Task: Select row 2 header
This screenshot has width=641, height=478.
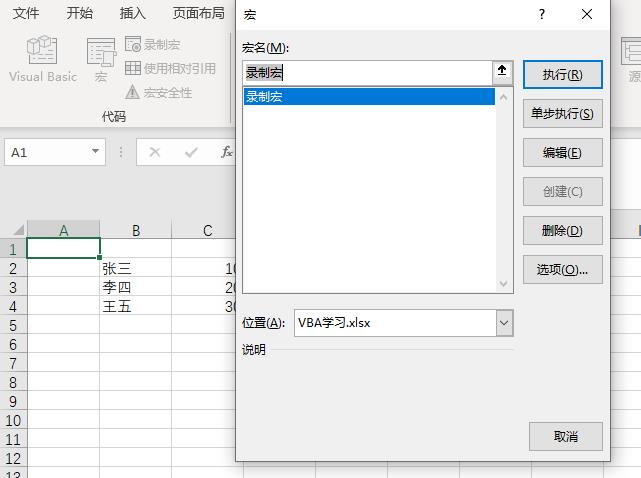Action: click(x=13, y=268)
